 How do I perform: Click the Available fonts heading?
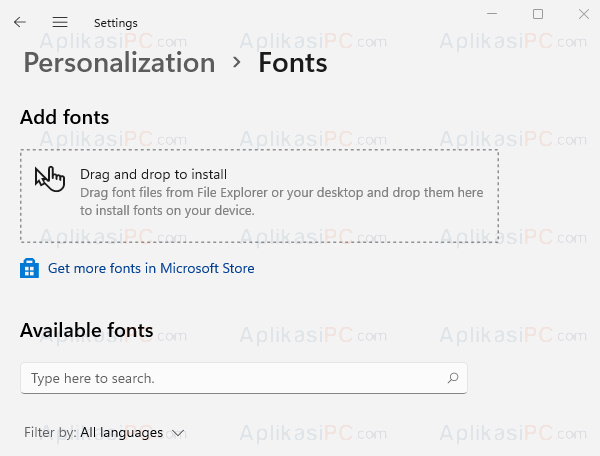click(x=87, y=330)
